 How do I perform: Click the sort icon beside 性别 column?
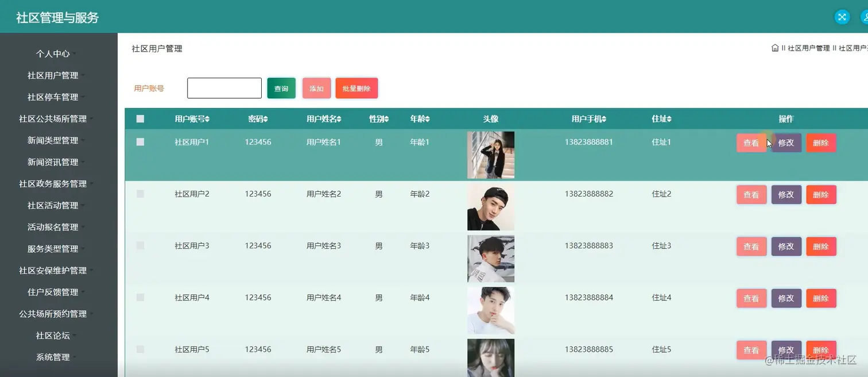tap(388, 118)
